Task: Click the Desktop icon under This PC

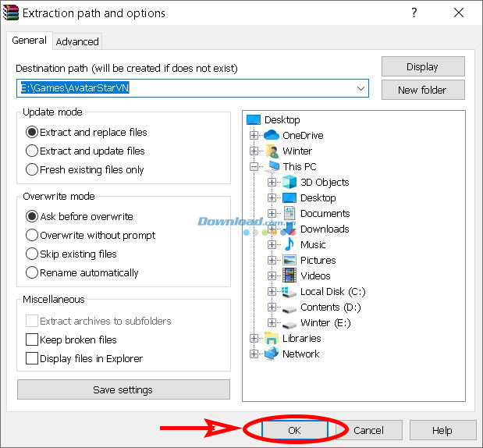Action: [289, 197]
